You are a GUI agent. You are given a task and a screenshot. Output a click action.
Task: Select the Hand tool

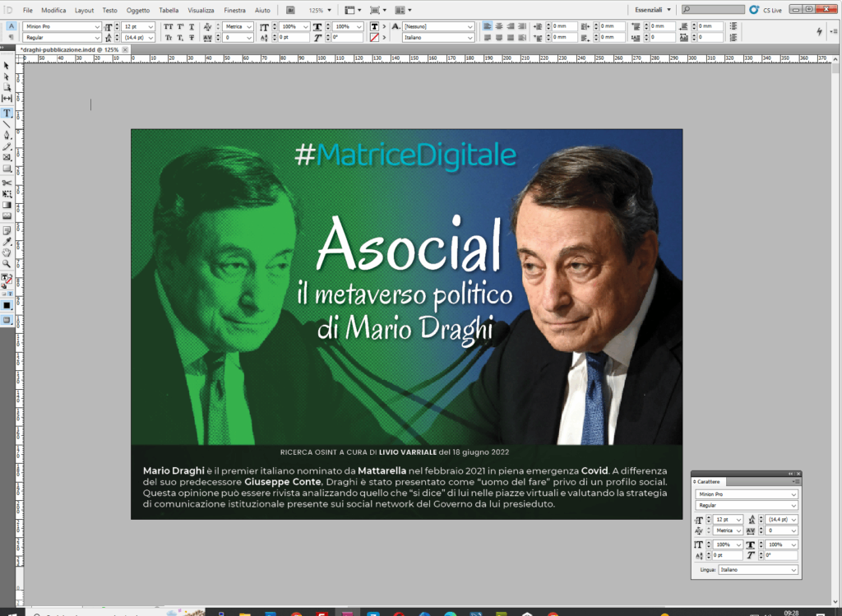coord(7,253)
